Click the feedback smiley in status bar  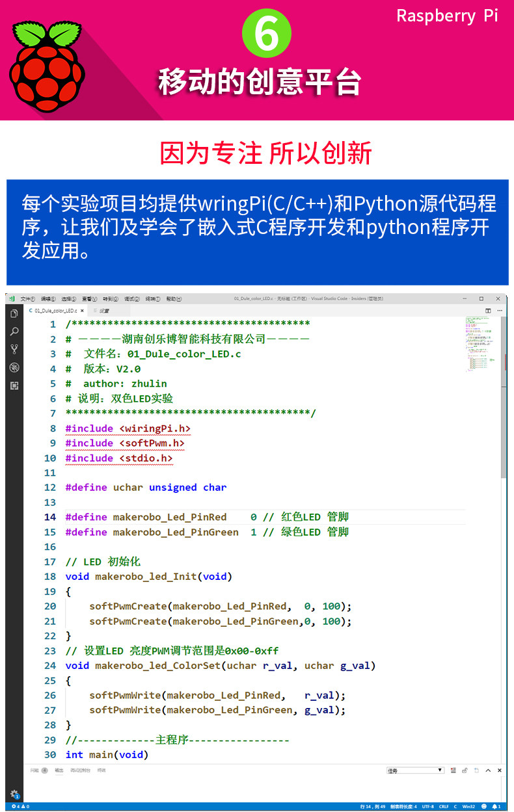click(x=483, y=806)
